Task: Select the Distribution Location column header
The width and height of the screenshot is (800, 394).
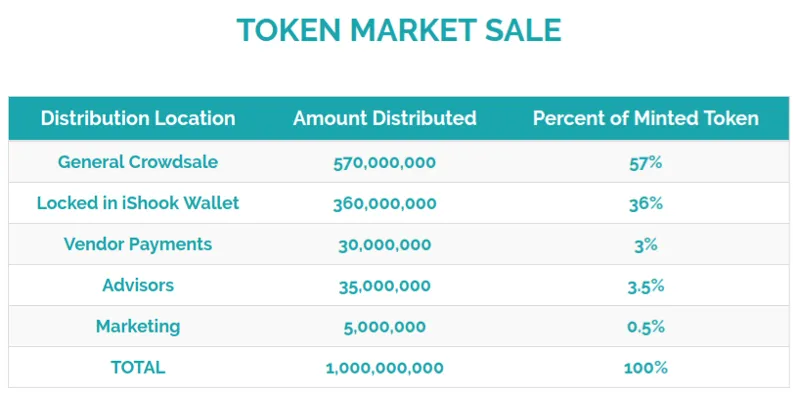Action: (138, 118)
